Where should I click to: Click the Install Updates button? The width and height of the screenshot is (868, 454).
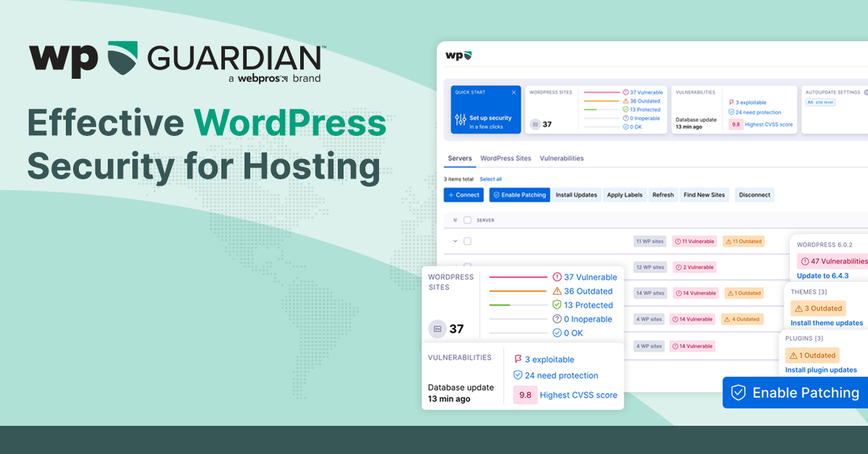[576, 195]
